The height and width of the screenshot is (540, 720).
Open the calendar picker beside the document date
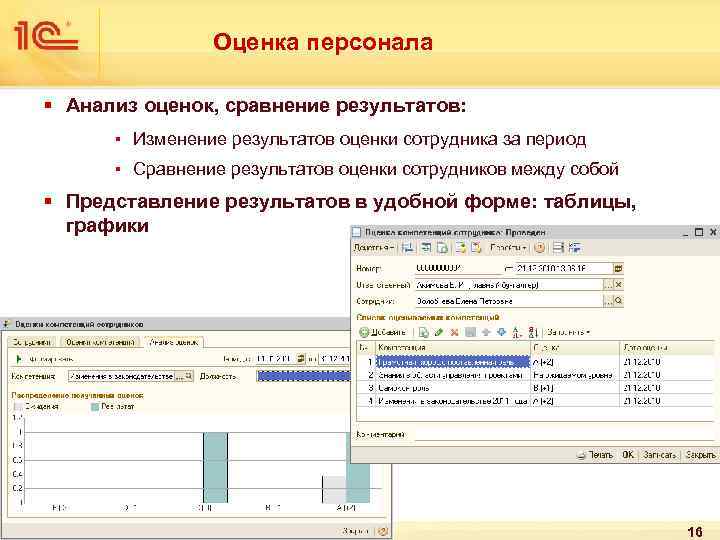click(x=619, y=269)
